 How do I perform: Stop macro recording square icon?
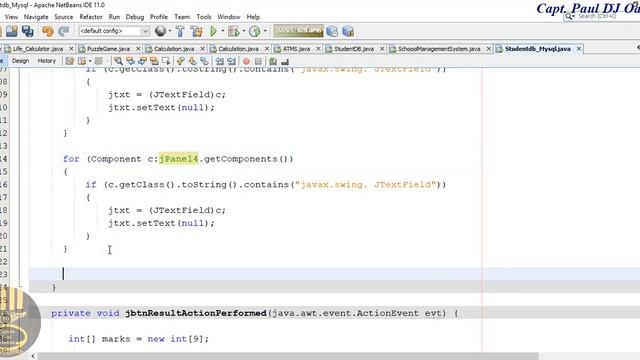point(258,61)
